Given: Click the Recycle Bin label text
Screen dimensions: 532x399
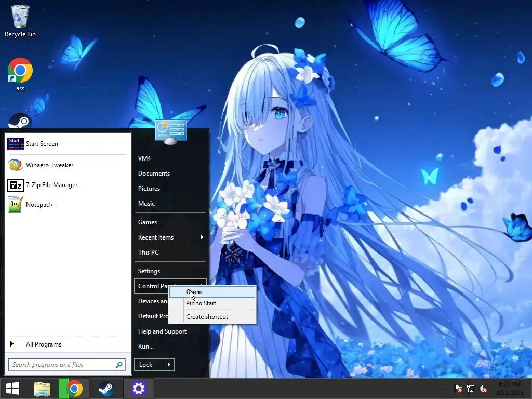Looking at the screenshot, I should tap(20, 34).
